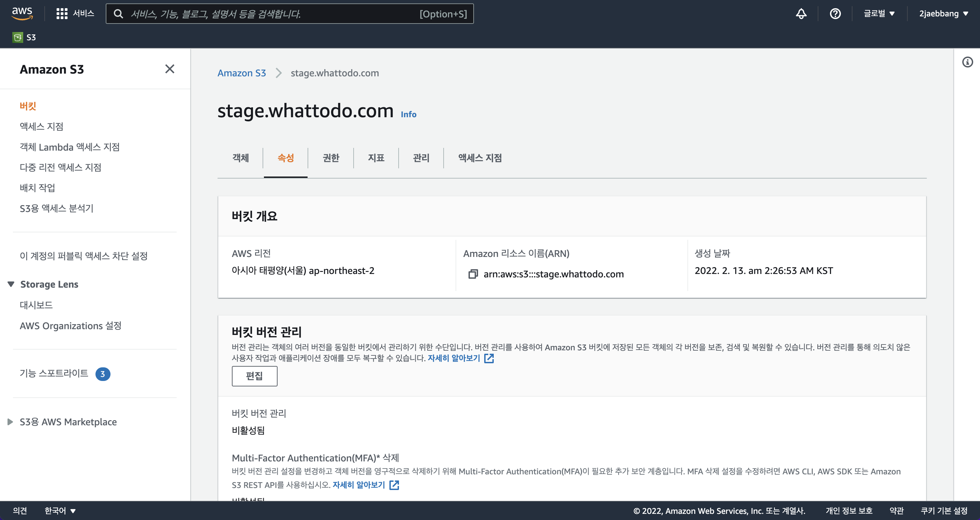The width and height of the screenshot is (980, 520).
Task: Open the 한국어 language selector
Action: pyautogui.click(x=60, y=510)
